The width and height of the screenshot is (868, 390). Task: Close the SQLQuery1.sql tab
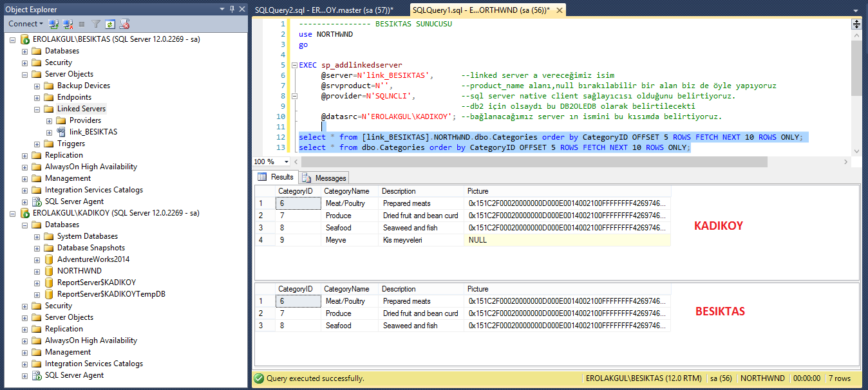(559, 10)
